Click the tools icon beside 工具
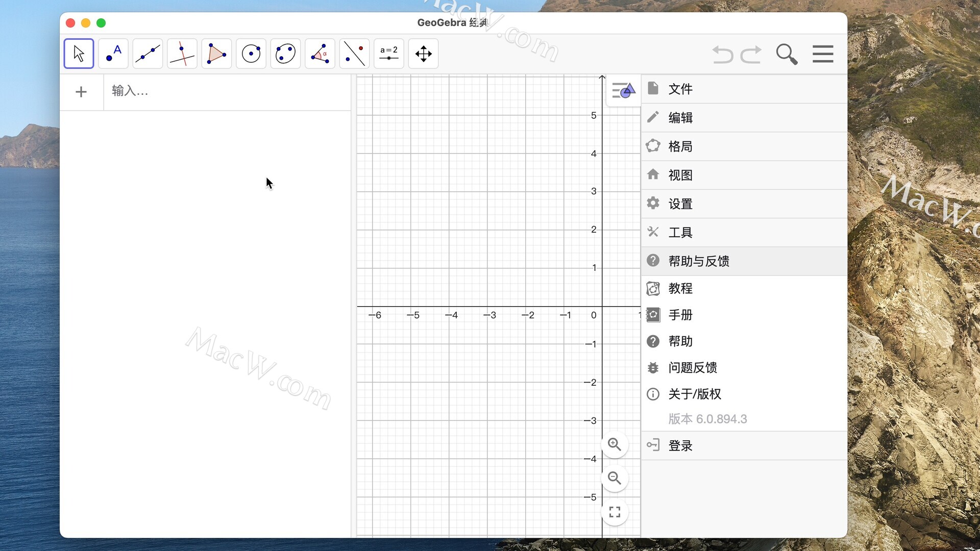Viewport: 980px width, 551px height. [x=653, y=232]
